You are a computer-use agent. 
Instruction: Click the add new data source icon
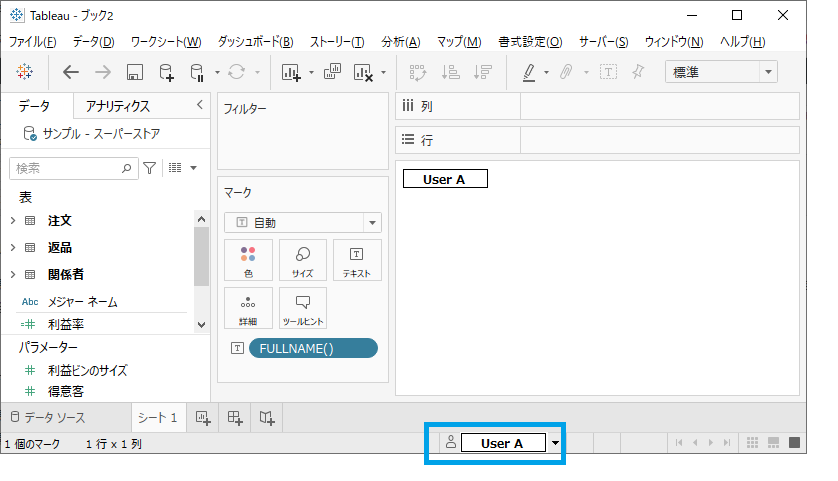167,72
